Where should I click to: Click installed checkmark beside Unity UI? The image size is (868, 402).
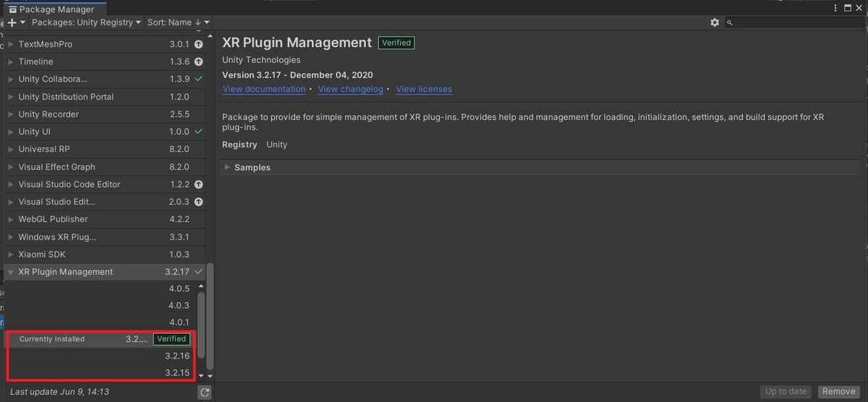coord(198,132)
